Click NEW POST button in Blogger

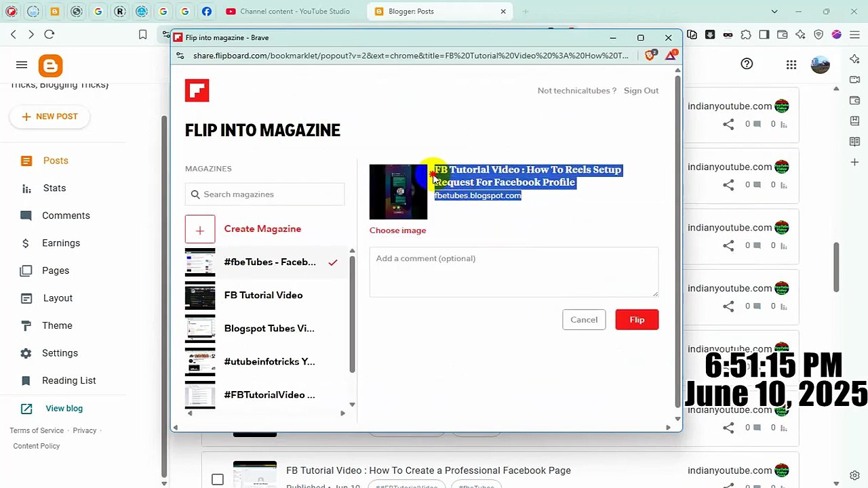(x=50, y=117)
